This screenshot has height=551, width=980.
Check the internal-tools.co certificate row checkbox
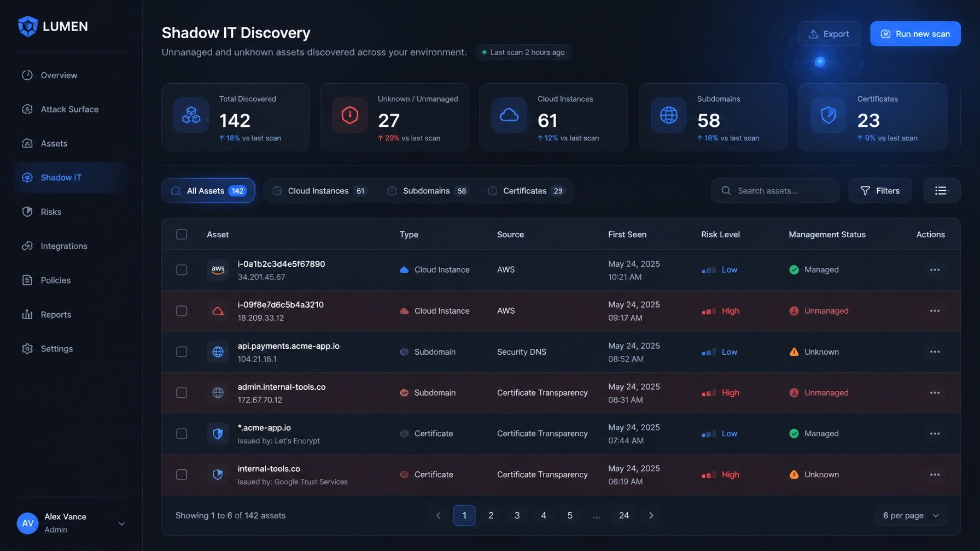click(182, 474)
